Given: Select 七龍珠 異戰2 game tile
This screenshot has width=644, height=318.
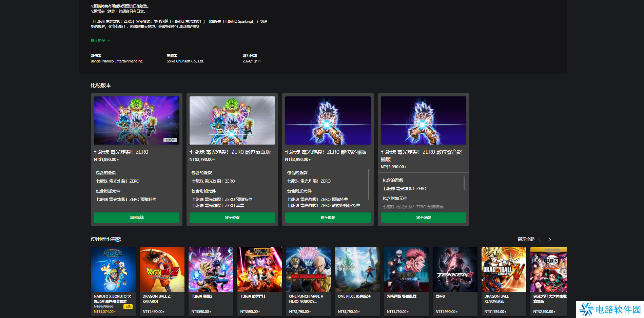Looking at the screenshot, I should (x=211, y=269).
